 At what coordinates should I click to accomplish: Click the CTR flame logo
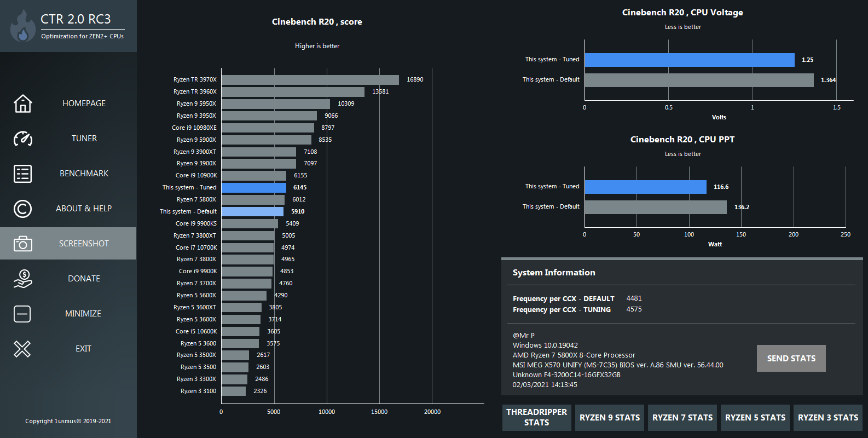click(x=22, y=26)
